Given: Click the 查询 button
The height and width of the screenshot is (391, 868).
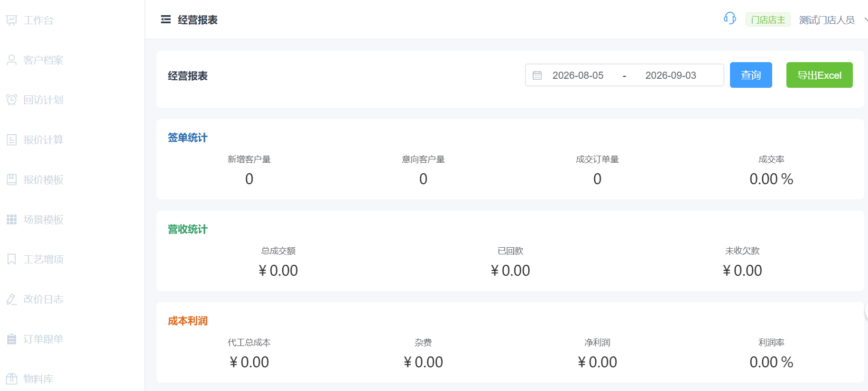Looking at the screenshot, I should (x=751, y=75).
